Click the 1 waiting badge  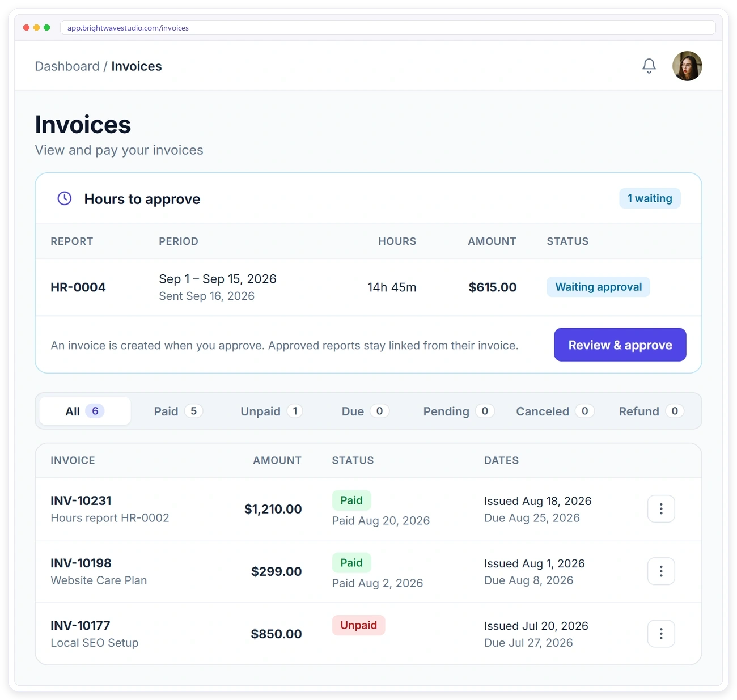pos(650,198)
